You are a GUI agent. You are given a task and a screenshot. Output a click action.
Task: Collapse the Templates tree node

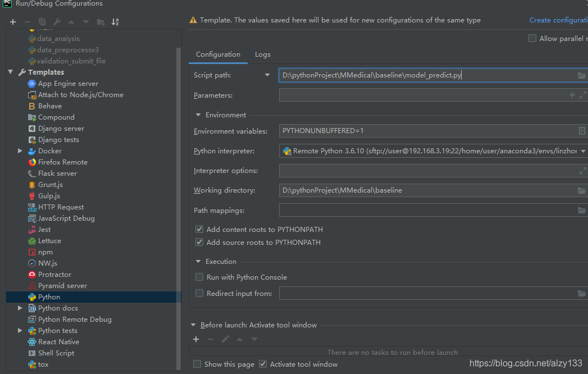[x=11, y=72]
